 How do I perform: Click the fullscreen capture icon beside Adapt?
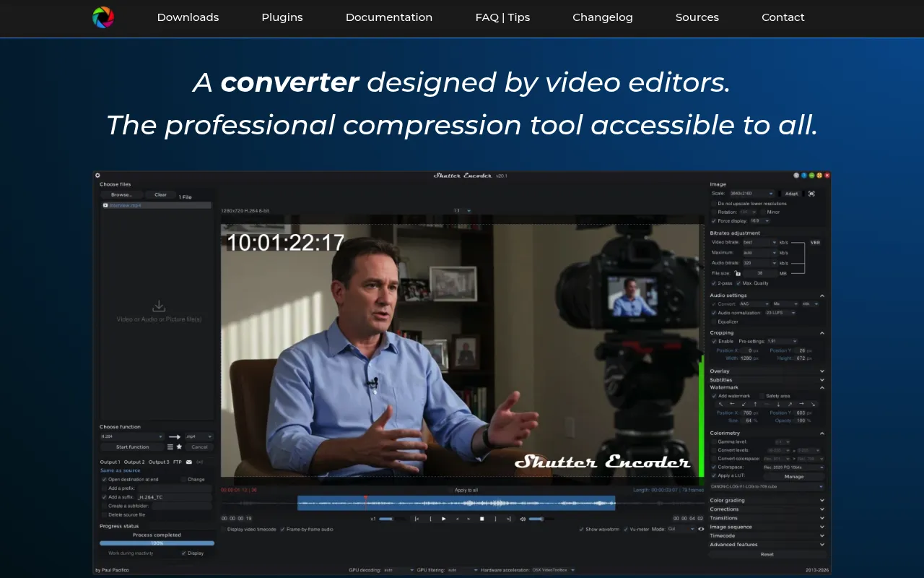coord(811,194)
